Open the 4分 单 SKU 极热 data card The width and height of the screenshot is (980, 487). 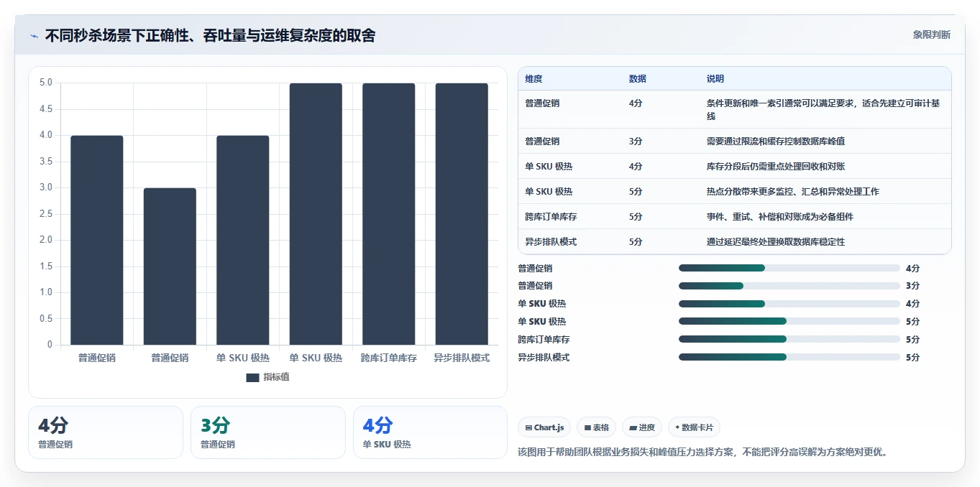tap(430, 432)
